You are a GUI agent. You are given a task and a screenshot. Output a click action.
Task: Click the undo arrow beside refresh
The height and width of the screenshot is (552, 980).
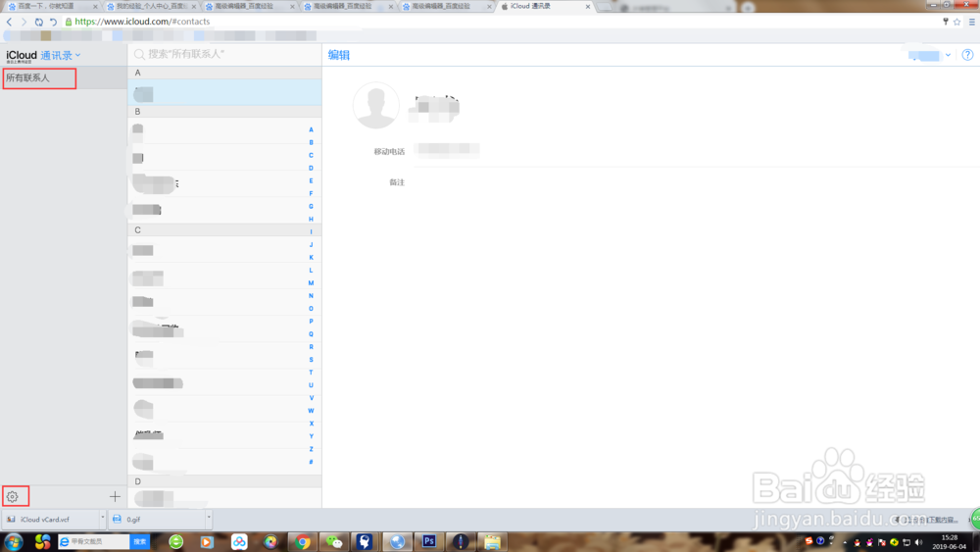click(53, 22)
